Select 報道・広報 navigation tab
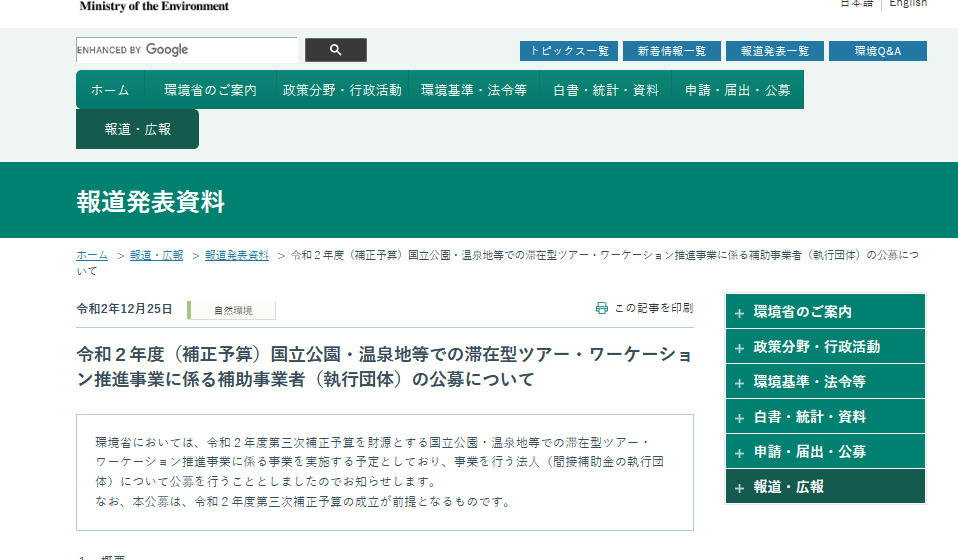This screenshot has width=958, height=560. tap(137, 129)
